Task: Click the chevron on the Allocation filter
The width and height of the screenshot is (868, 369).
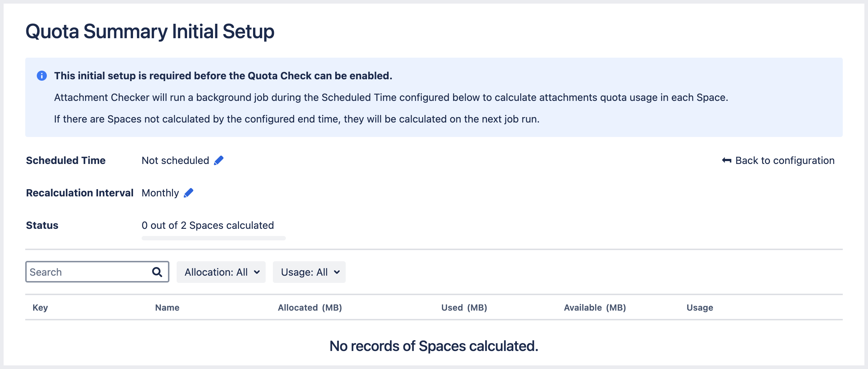Action: click(x=257, y=272)
